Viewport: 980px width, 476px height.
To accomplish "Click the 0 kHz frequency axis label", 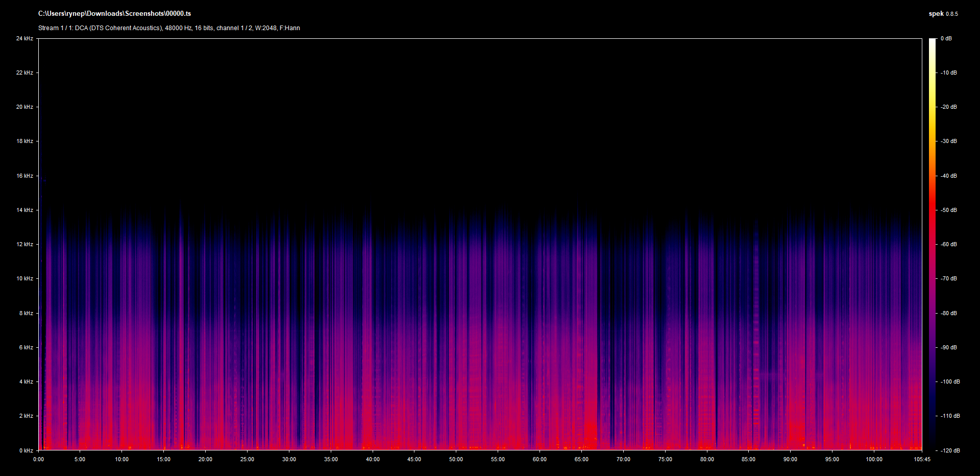I will tap(26, 450).
